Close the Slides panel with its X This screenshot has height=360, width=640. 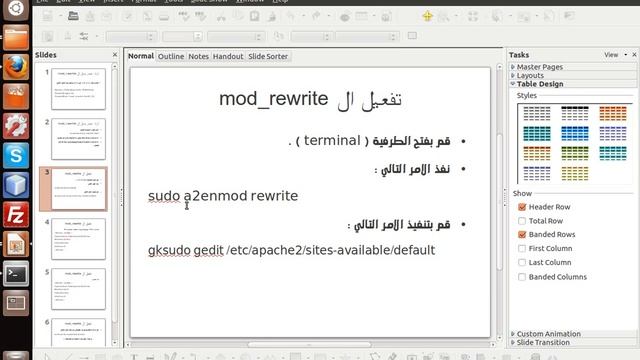(115, 54)
